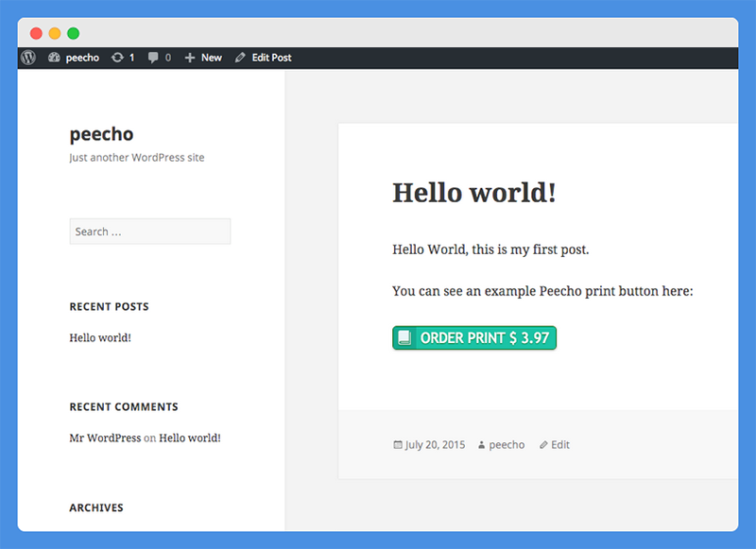Image resolution: width=756 pixels, height=549 pixels.
Task: Open the July 20, 2015 date link
Action: click(x=429, y=445)
